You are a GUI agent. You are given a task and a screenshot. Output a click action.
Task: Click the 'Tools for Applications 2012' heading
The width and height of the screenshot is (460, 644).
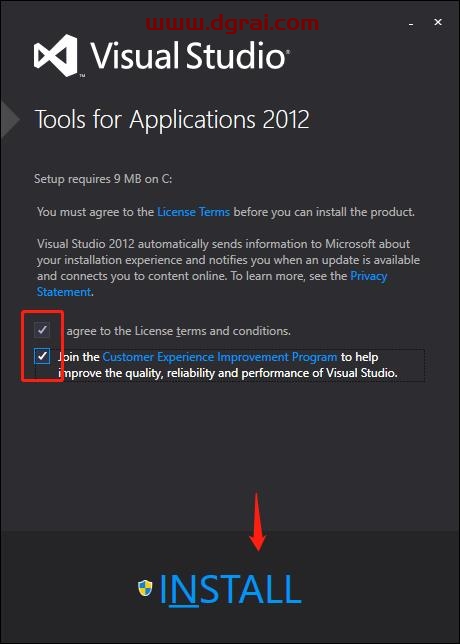click(172, 120)
